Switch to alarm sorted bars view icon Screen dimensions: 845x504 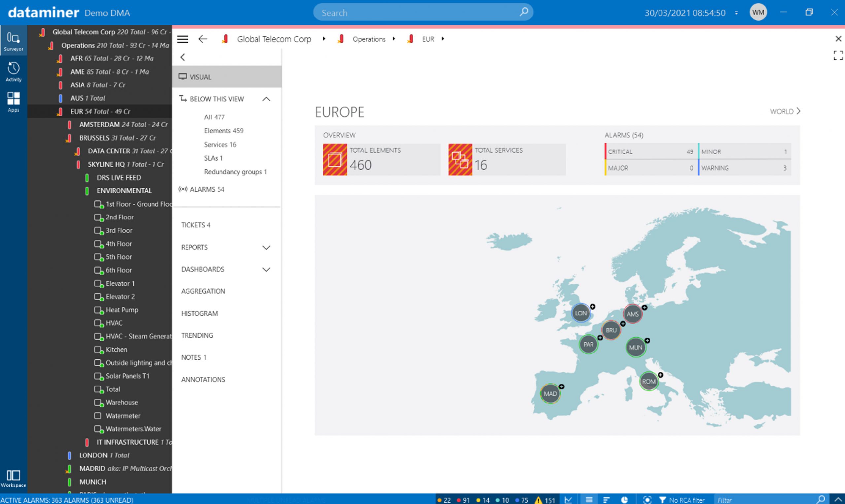click(606, 500)
